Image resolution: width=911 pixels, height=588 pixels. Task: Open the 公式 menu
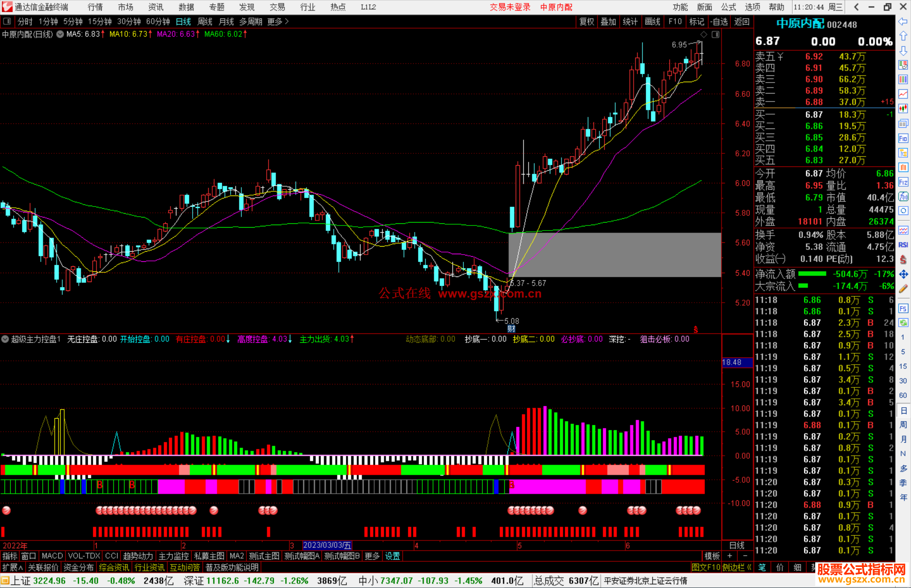(728, 7)
